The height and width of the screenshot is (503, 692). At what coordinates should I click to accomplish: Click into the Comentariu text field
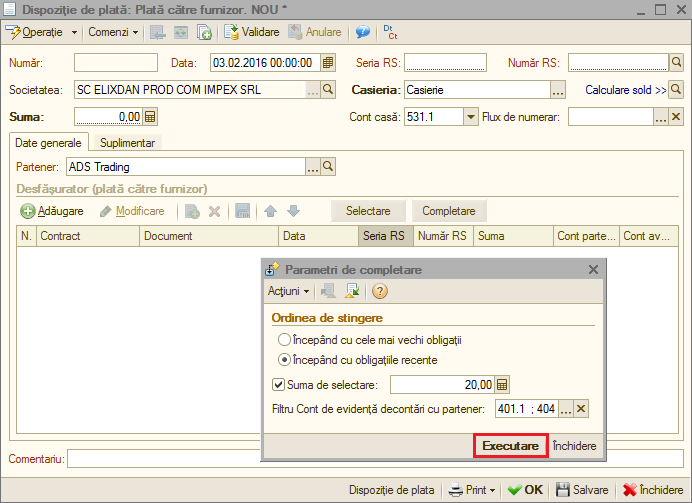(375, 459)
